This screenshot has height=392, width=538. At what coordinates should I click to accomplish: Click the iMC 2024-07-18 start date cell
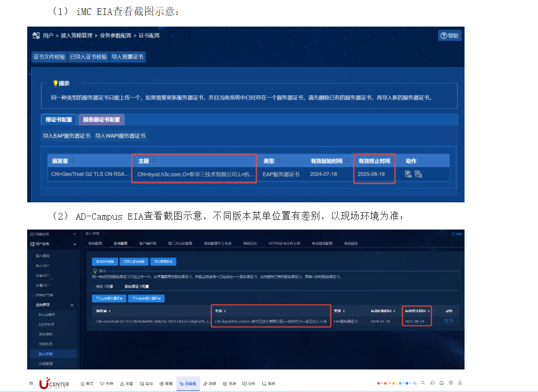click(x=323, y=174)
